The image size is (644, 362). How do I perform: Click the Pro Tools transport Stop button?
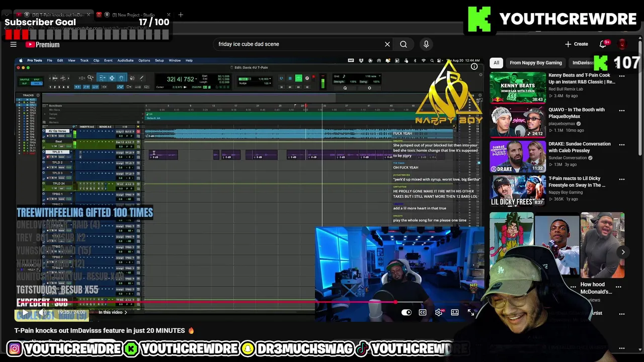click(290, 78)
